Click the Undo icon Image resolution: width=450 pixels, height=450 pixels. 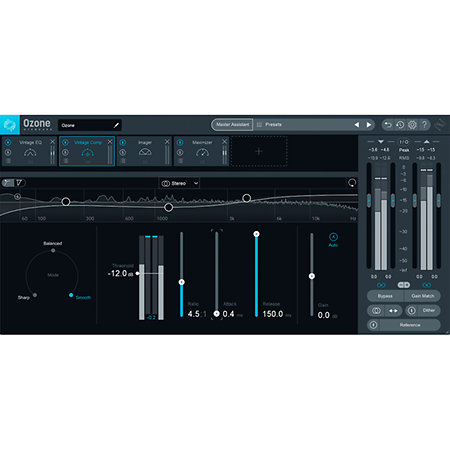pyautogui.click(x=388, y=125)
